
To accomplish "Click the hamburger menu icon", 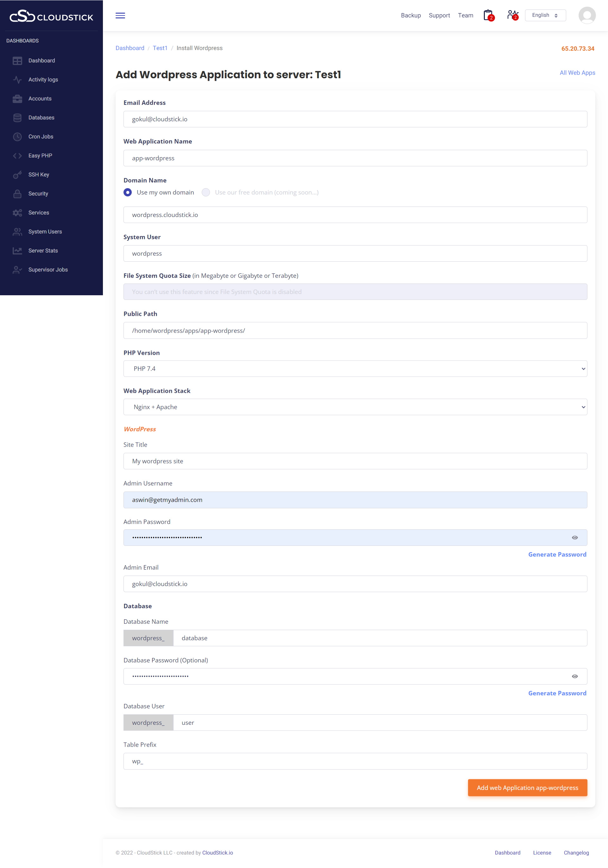I will coord(120,16).
